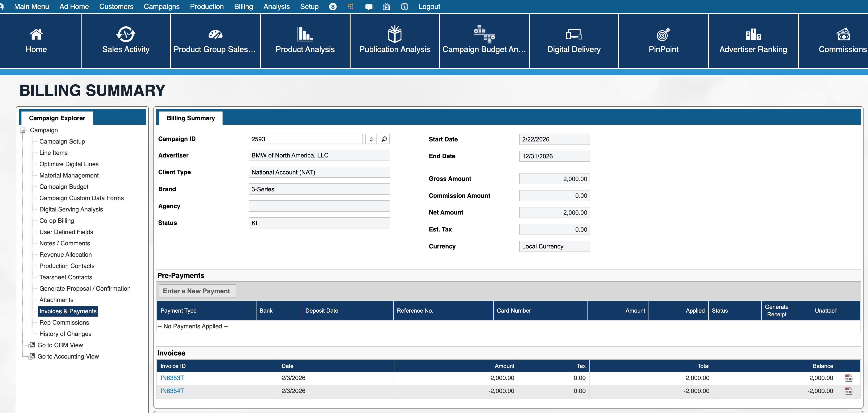
Task: Open the Billing menu
Action: coord(243,7)
